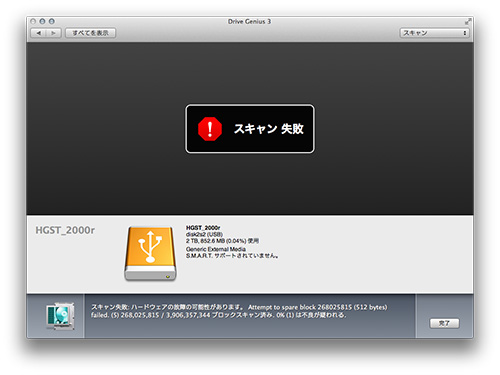Click the スキャン 失敗 status banner
The width and height of the screenshot is (500, 375).
(x=250, y=129)
